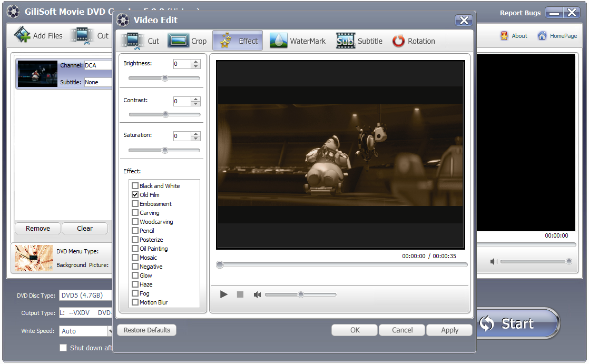The height and width of the screenshot is (364, 589).
Task: Open the HomePage link icon
Action: (542, 36)
